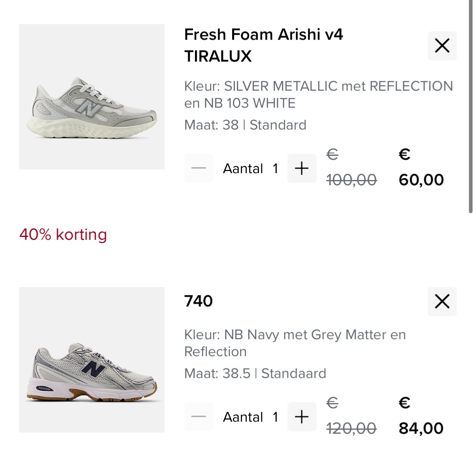
Task: Click the scrollbar on the right edge
Action: point(472,105)
